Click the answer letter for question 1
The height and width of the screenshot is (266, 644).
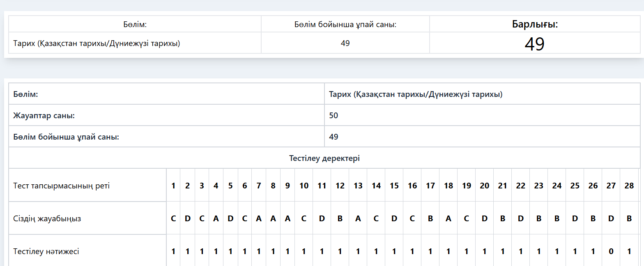[x=173, y=218]
